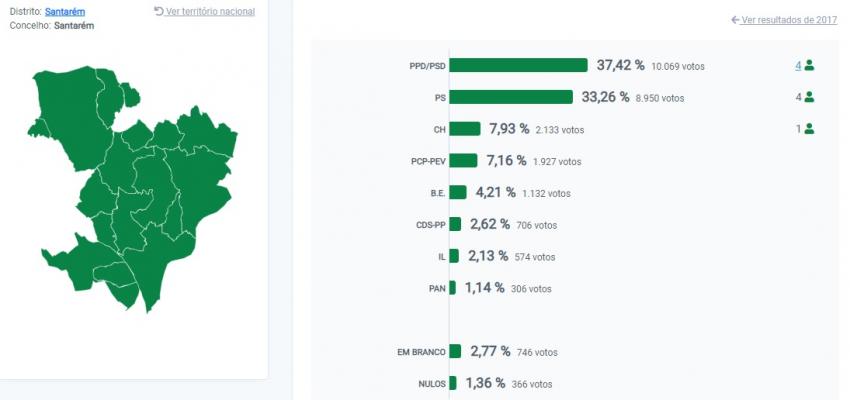Select the small northeastern parish near the map top
Image resolution: width=850 pixels, height=400 pixels.
130,95
